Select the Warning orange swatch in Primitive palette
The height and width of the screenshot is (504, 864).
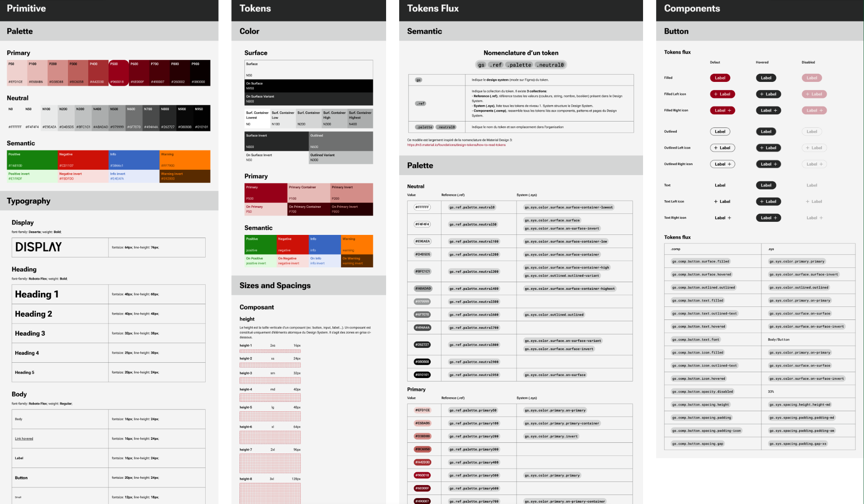pyautogui.click(x=184, y=160)
